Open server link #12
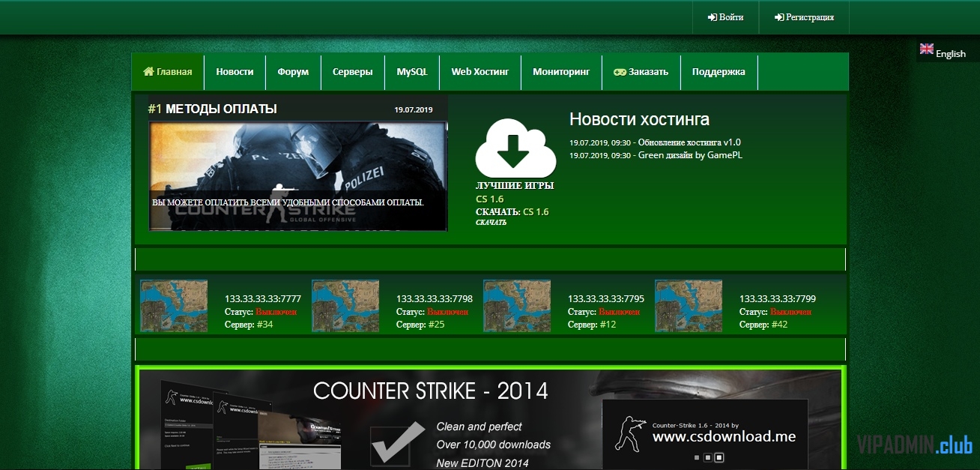Screen dimensions: 980x470 [x=608, y=325]
